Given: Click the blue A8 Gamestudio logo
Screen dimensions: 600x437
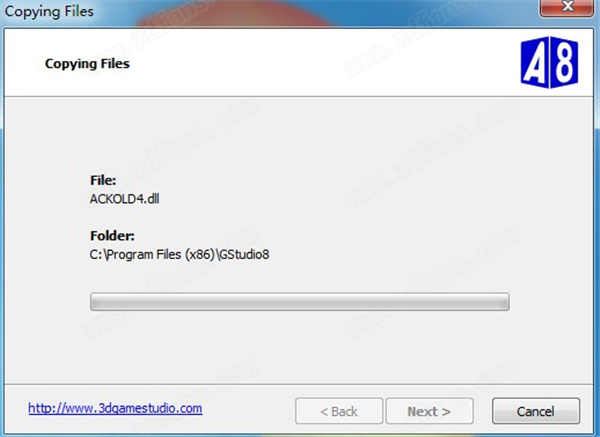Looking at the screenshot, I should (x=549, y=63).
